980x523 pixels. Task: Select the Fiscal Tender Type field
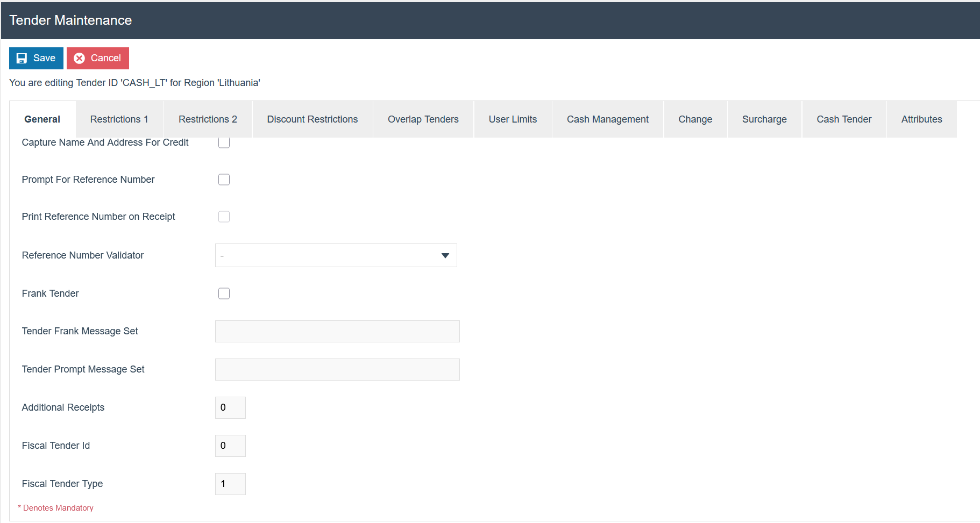(x=230, y=484)
